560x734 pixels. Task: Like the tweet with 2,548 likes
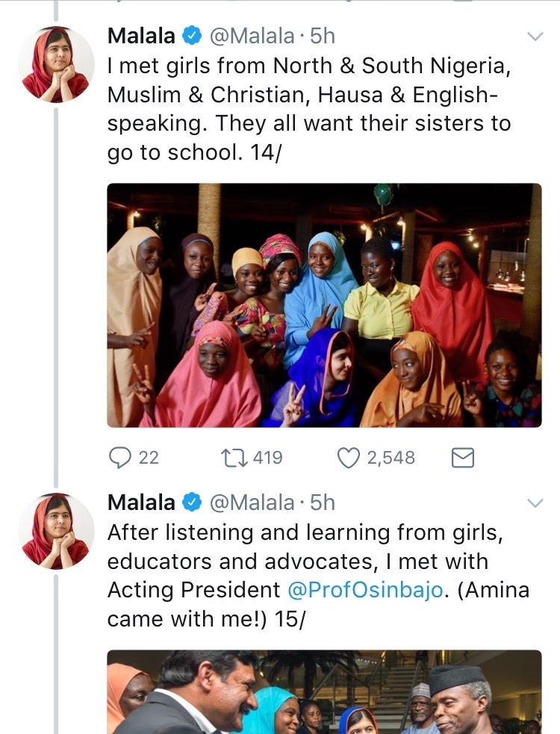click(349, 457)
